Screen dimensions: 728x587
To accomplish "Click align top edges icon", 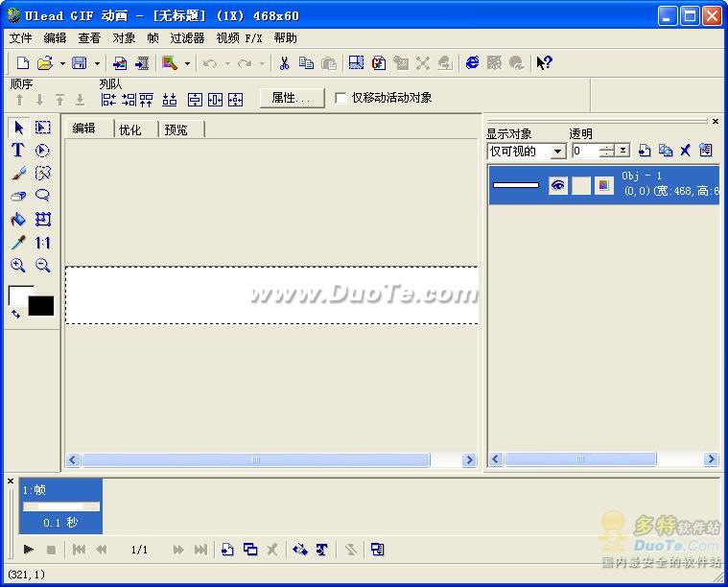I will point(146,100).
